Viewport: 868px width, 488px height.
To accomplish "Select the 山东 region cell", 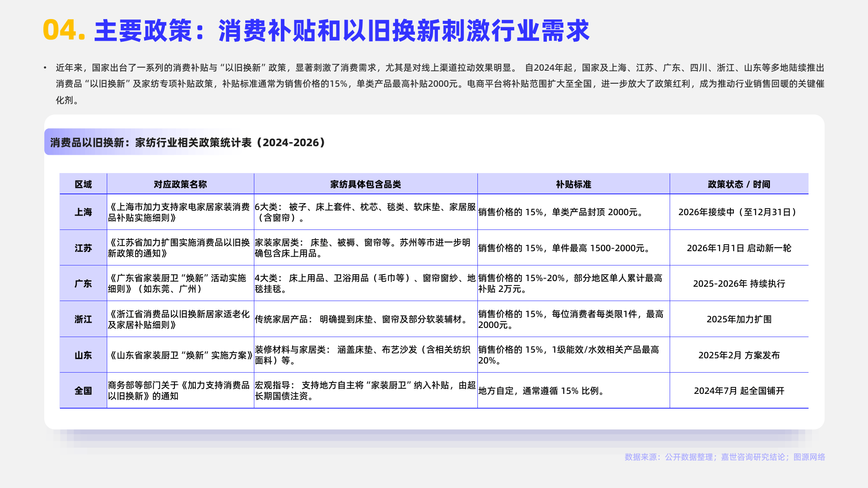I will [x=83, y=355].
